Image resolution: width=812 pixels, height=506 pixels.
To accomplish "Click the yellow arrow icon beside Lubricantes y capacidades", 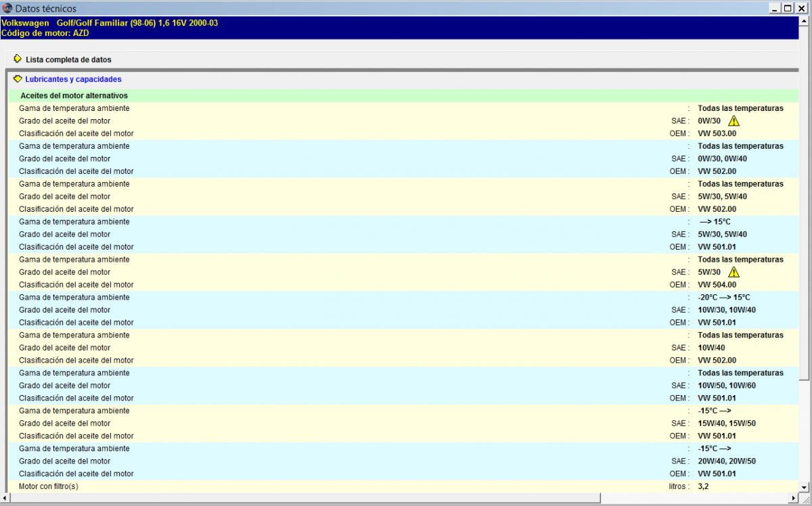I will [x=18, y=78].
